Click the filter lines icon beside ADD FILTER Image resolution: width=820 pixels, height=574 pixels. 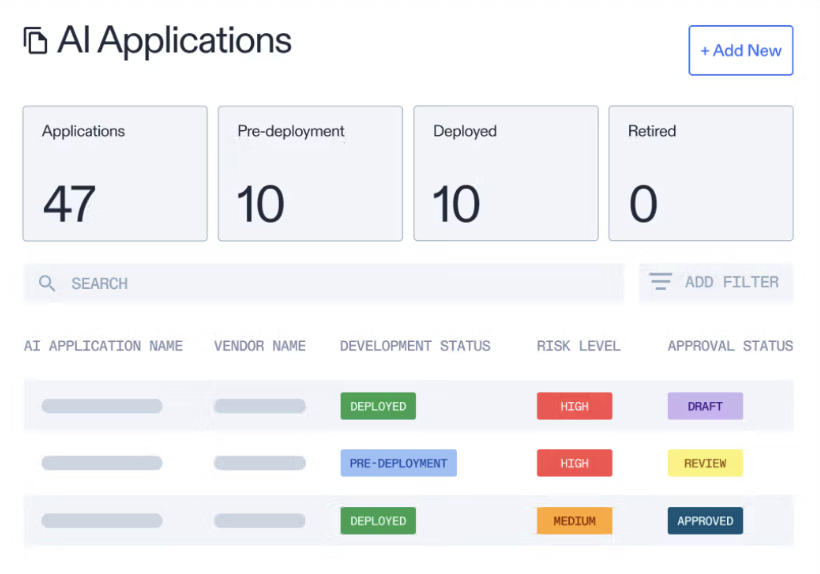[660, 281]
